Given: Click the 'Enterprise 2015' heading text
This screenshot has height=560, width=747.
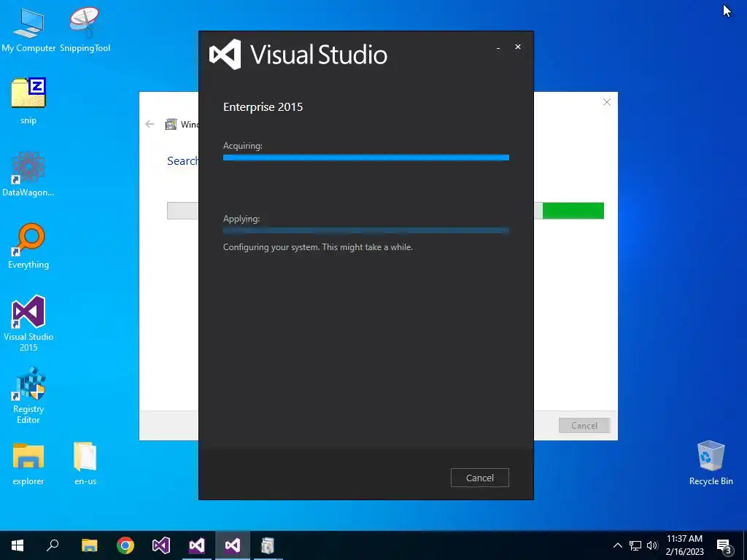Looking at the screenshot, I should pos(263,106).
